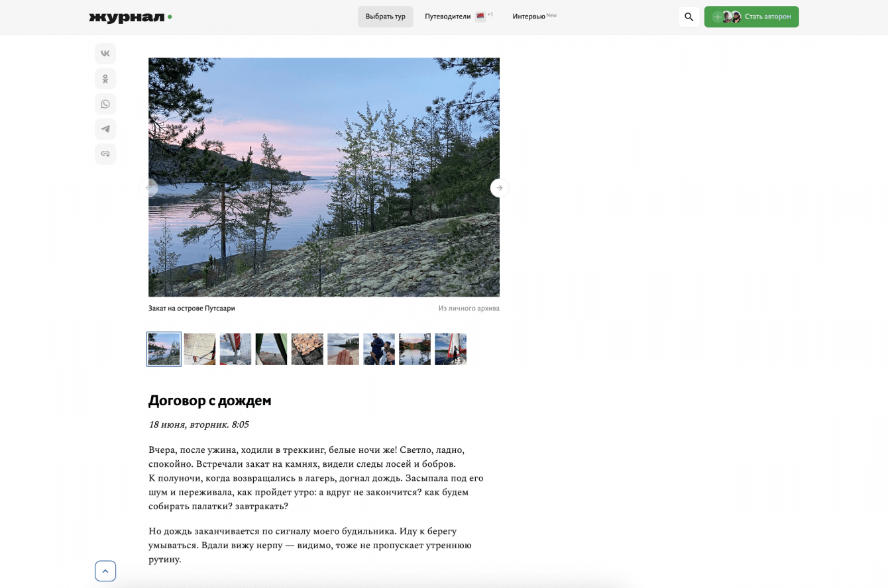Select the red sail thumbnail
The image size is (888, 588).
[x=451, y=349]
